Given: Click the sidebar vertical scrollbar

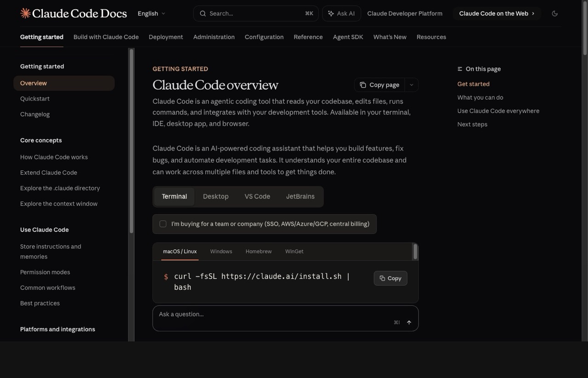Looking at the screenshot, I should click(x=131, y=141).
